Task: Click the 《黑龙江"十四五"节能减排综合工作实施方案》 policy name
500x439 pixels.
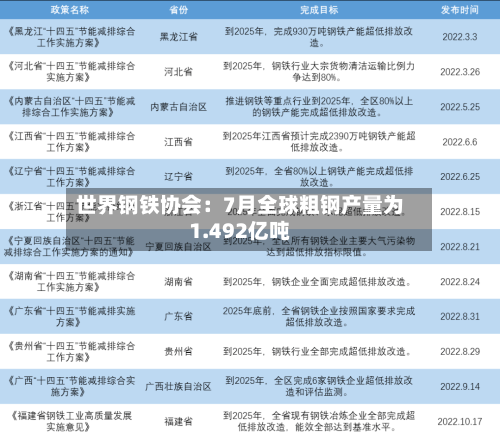Action: tap(71, 37)
